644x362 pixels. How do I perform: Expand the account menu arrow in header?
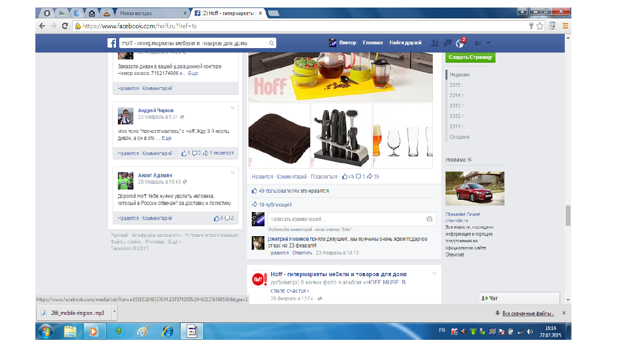(x=488, y=43)
